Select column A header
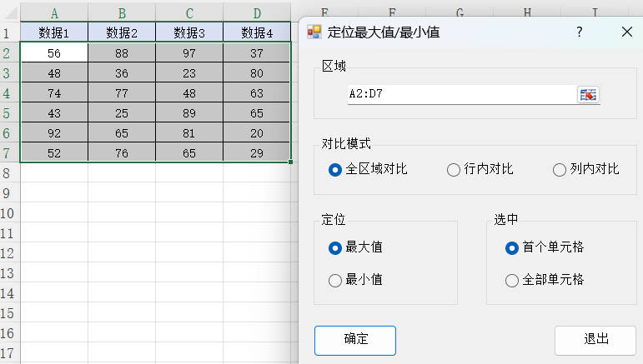The width and height of the screenshot is (643, 364). coord(54,13)
